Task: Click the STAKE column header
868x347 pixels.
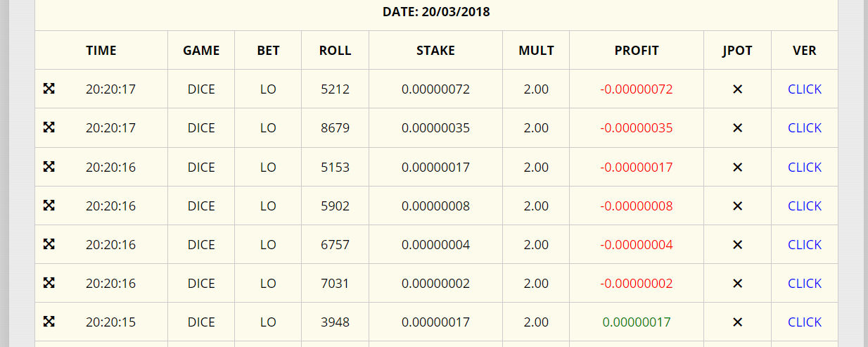Action: tap(435, 51)
